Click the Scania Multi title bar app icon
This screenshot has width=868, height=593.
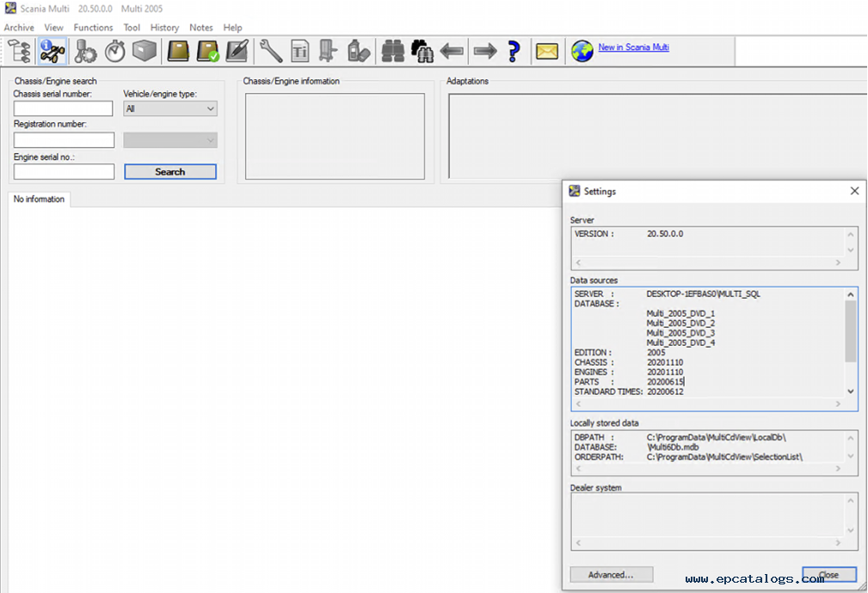tap(10, 9)
